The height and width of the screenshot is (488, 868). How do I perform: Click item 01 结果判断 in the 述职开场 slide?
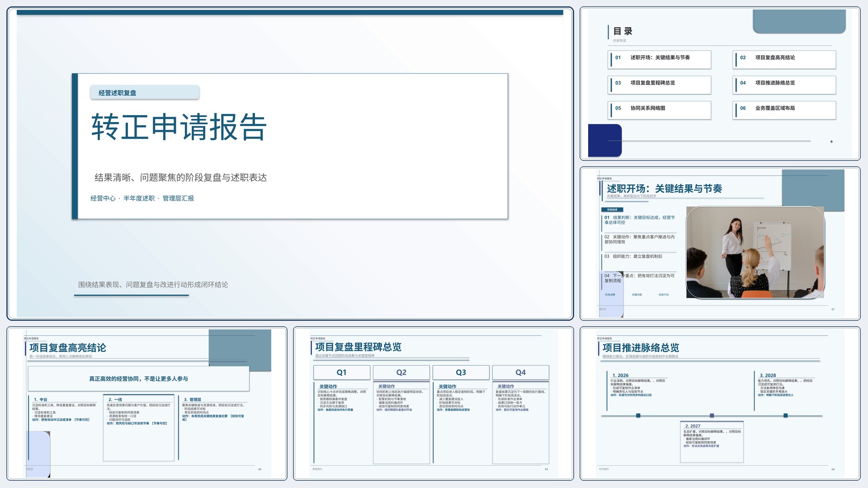(x=640, y=220)
